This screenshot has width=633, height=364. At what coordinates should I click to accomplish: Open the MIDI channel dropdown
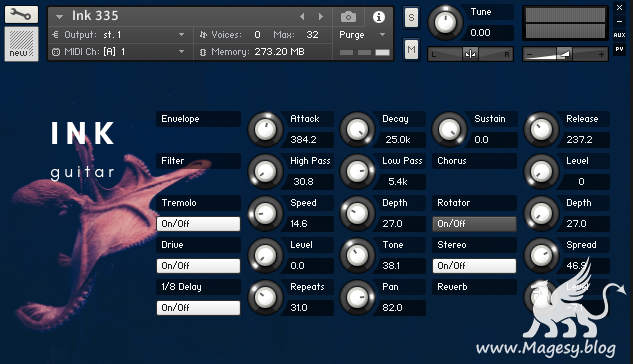pos(181,52)
